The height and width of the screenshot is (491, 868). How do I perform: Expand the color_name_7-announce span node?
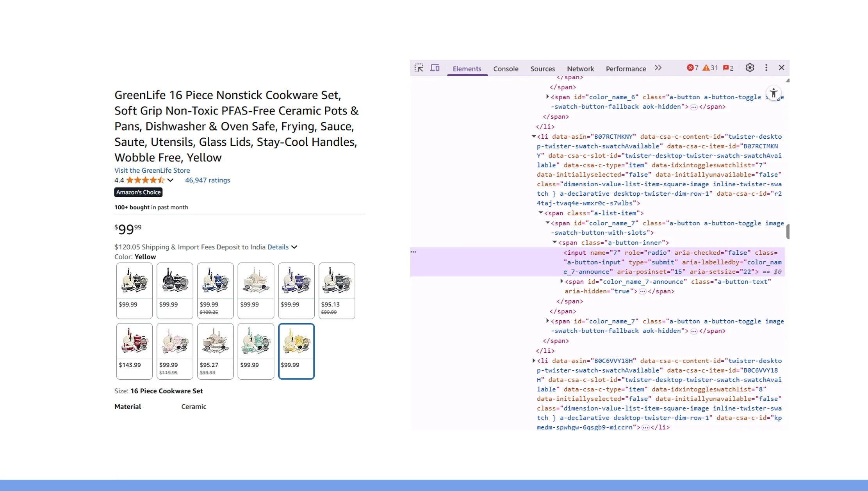pyautogui.click(x=561, y=281)
